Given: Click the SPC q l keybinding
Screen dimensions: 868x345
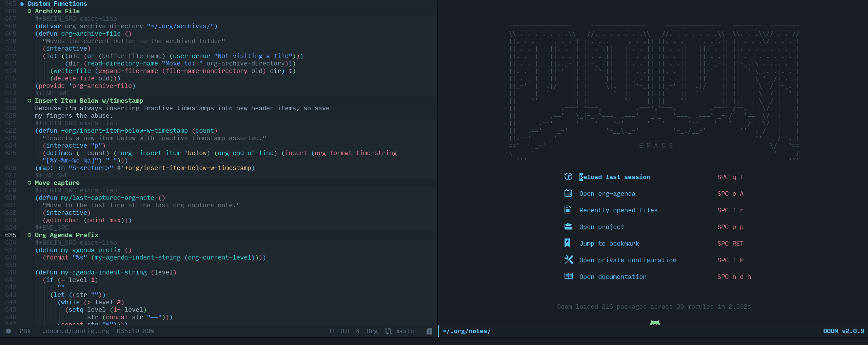Looking at the screenshot, I should [x=730, y=177].
